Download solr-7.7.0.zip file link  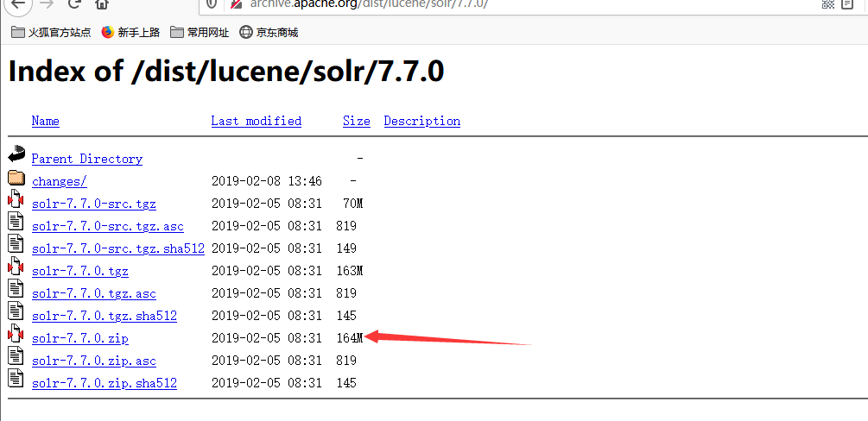pos(80,338)
